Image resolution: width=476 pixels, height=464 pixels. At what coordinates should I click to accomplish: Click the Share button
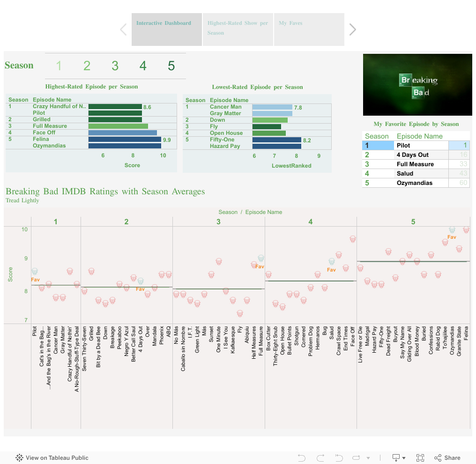pos(447,458)
